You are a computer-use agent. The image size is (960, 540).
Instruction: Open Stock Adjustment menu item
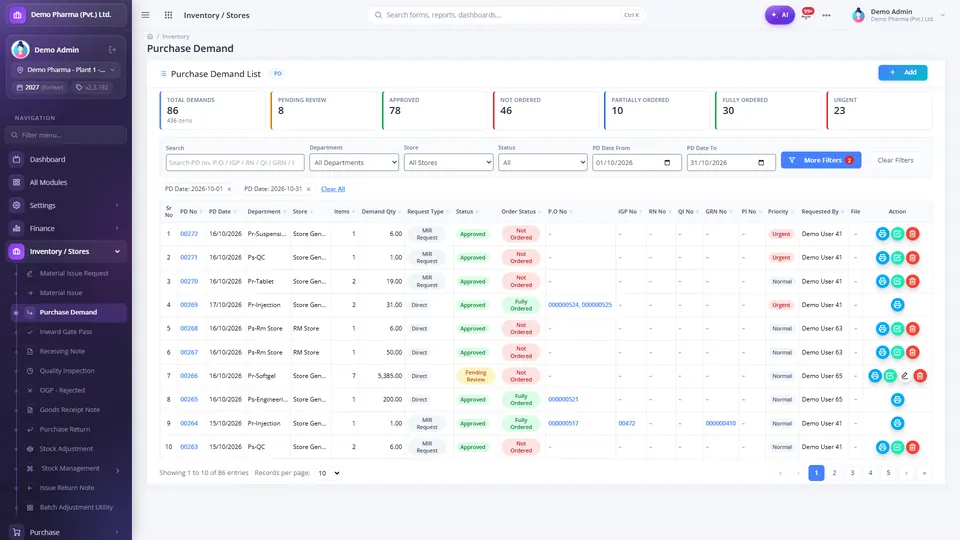click(x=66, y=449)
